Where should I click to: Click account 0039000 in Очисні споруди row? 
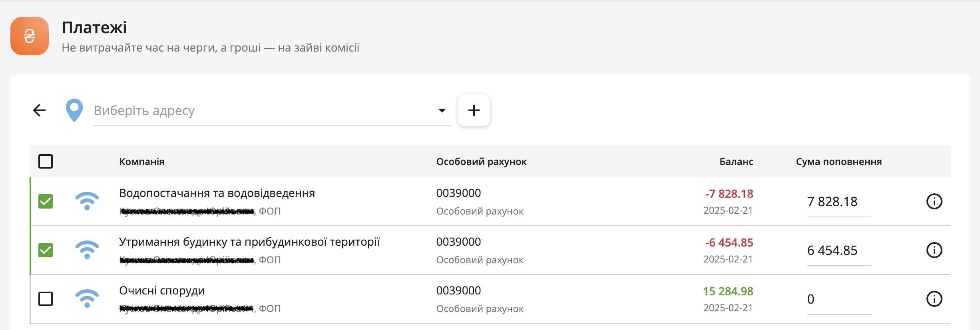pos(458,290)
